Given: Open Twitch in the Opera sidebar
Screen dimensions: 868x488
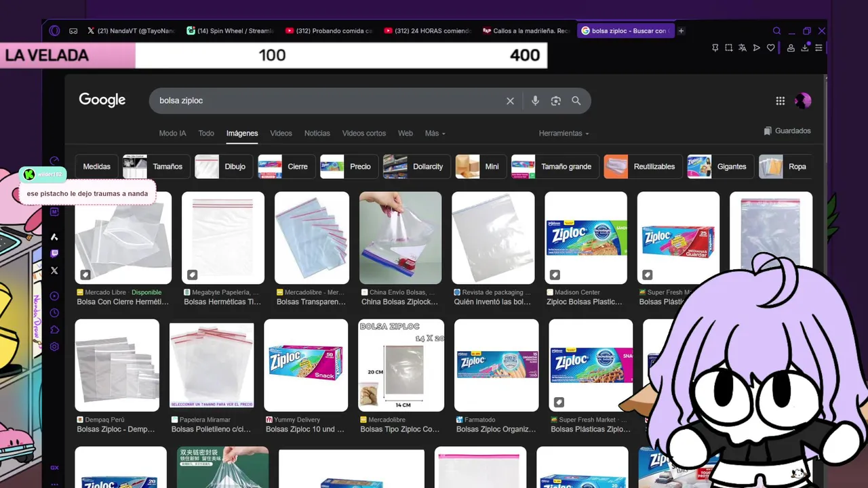Looking at the screenshot, I should pyautogui.click(x=54, y=253).
